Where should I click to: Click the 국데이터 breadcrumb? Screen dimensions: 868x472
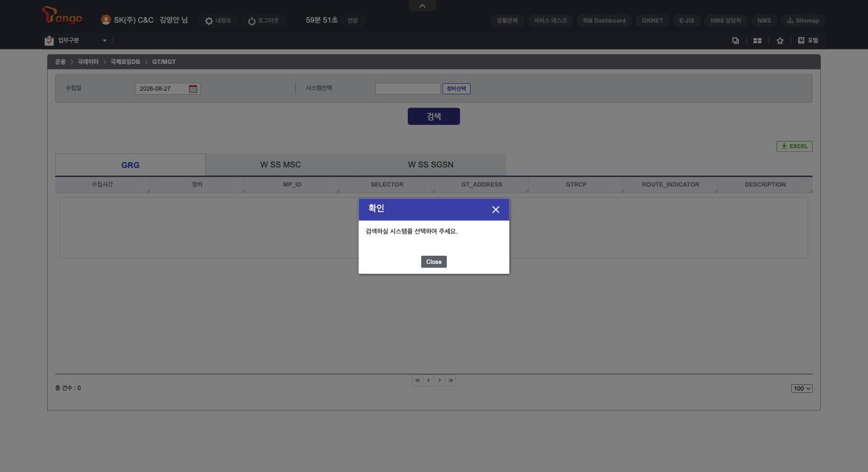pos(88,62)
